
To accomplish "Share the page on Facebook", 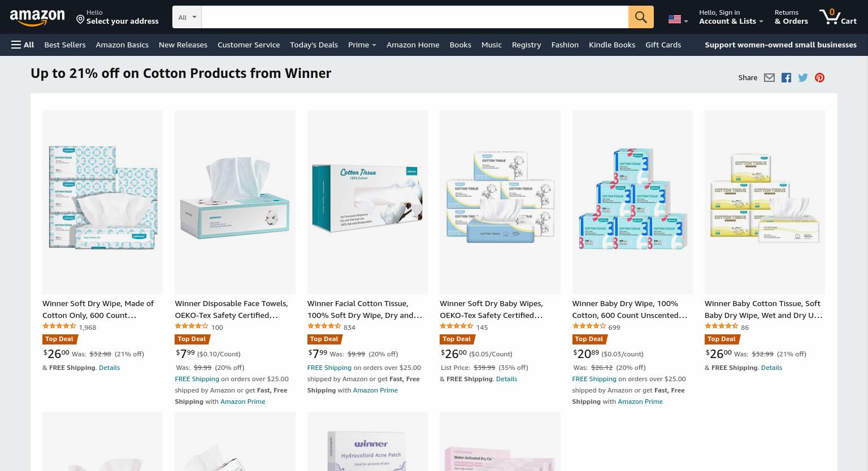I will tap(786, 78).
